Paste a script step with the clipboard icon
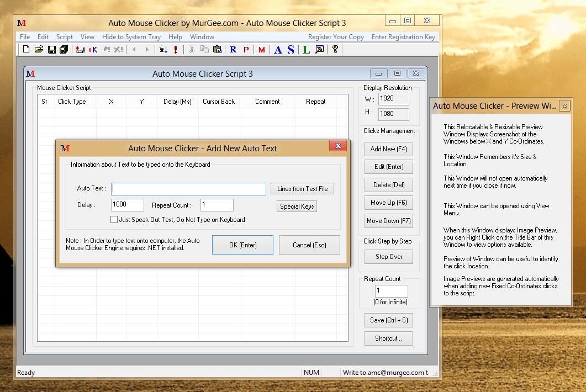The width and height of the screenshot is (586, 392). [x=218, y=49]
